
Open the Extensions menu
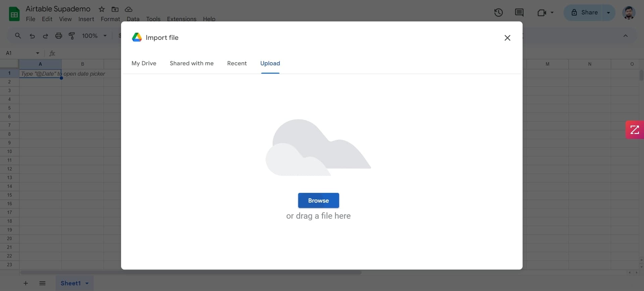[181, 19]
